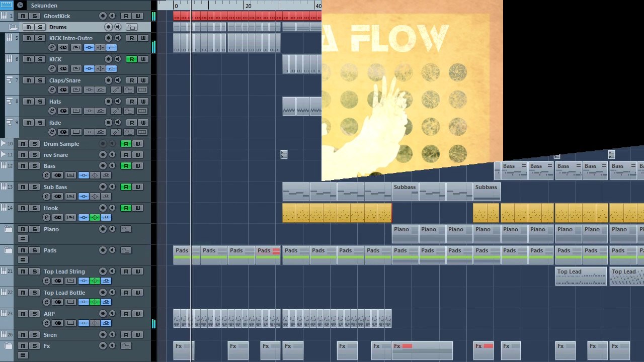
Task: Click lock icon on Claps/Snare track
Action: (129, 90)
